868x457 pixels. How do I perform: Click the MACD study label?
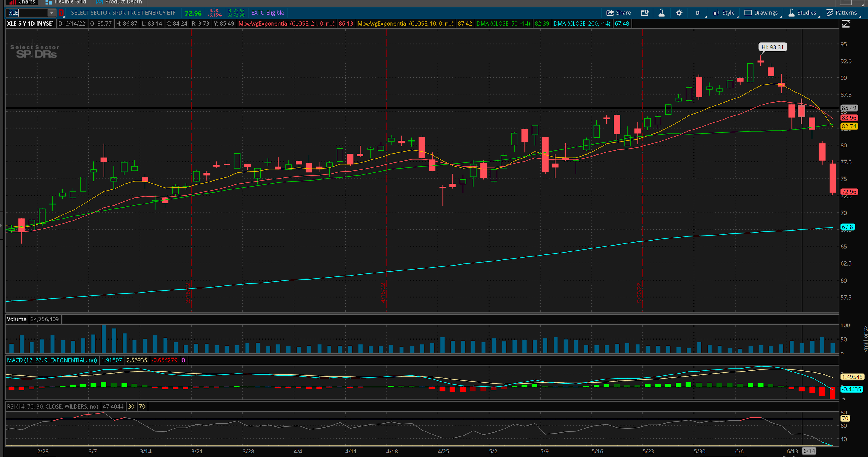coord(52,360)
